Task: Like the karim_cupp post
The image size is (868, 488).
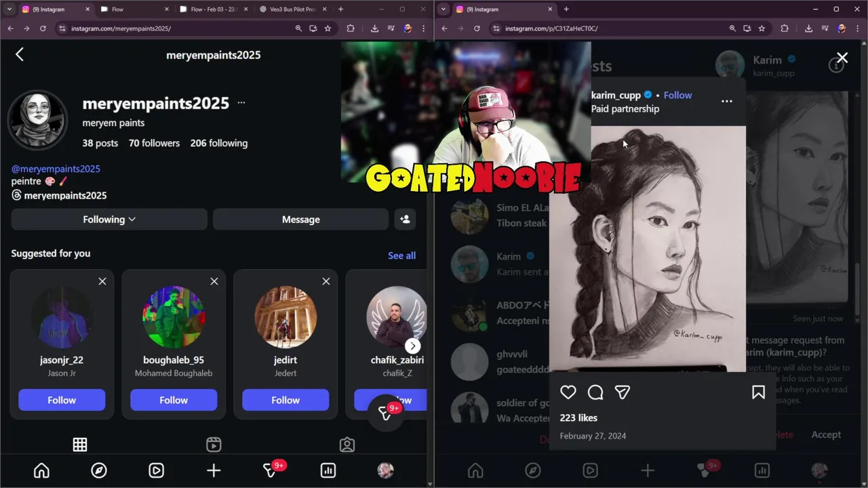Action: [568, 392]
